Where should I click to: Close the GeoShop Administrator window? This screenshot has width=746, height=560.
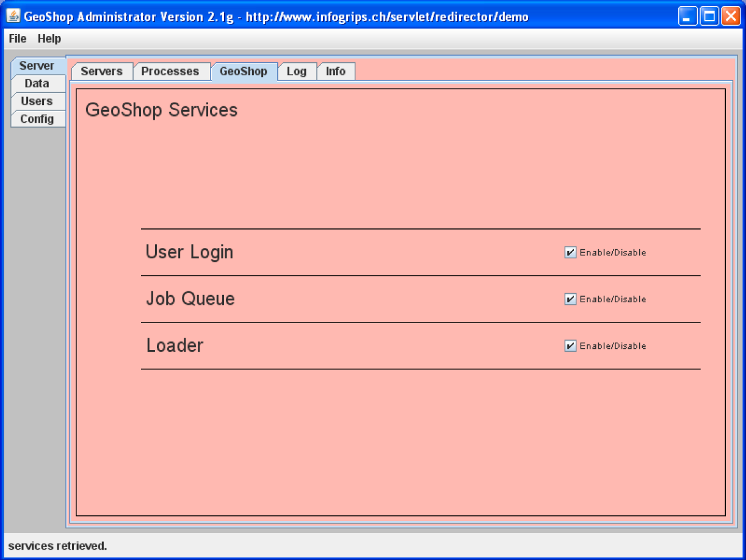click(730, 16)
